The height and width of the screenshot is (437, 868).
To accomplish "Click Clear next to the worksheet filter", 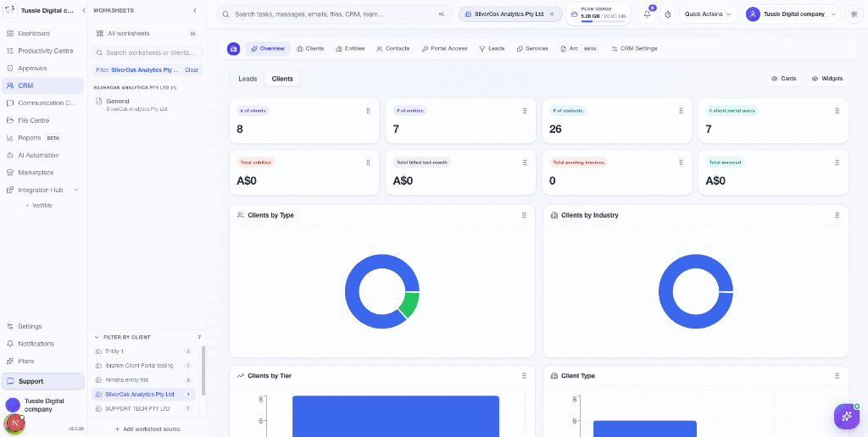I will tap(192, 70).
